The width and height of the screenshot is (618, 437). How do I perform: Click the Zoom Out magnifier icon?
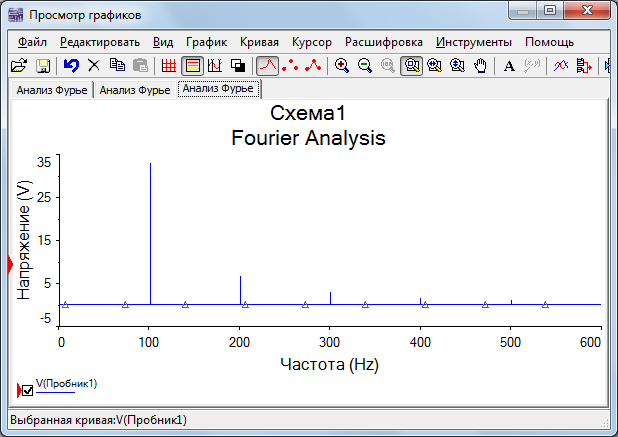click(x=365, y=65)
